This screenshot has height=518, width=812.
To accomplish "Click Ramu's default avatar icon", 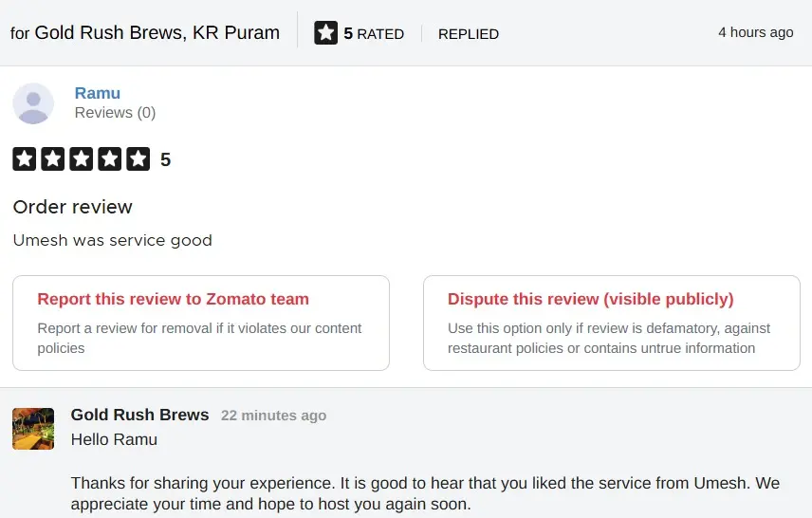I will point(33,103).
